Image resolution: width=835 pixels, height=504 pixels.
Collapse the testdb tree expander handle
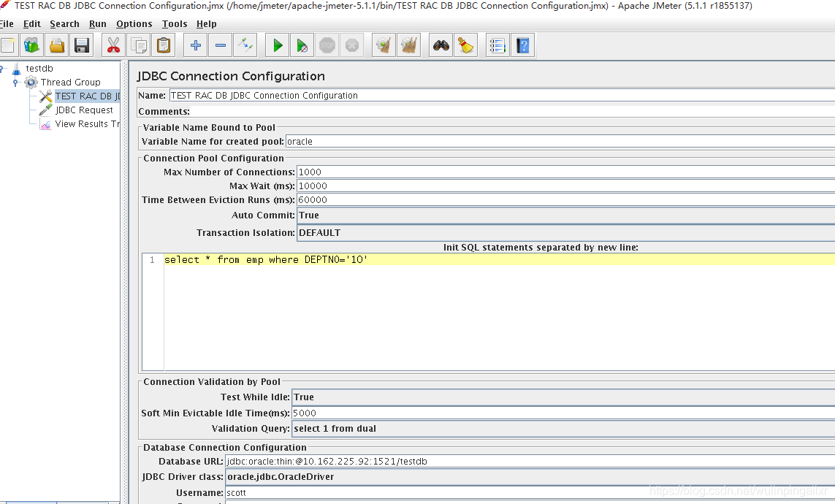pyautogui.click(x=1, y=68)
